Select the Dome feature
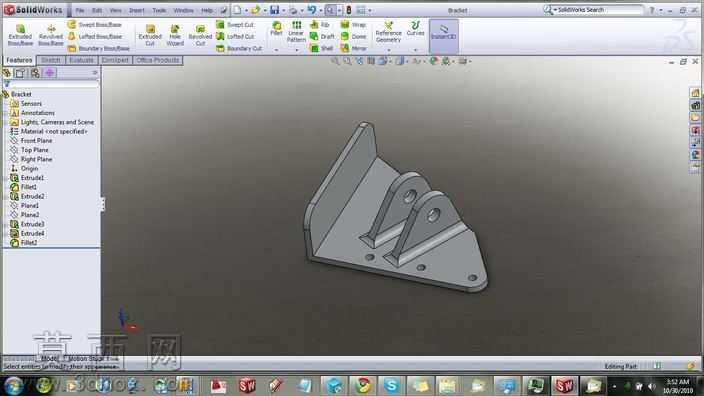 click(x=353, y=36)
